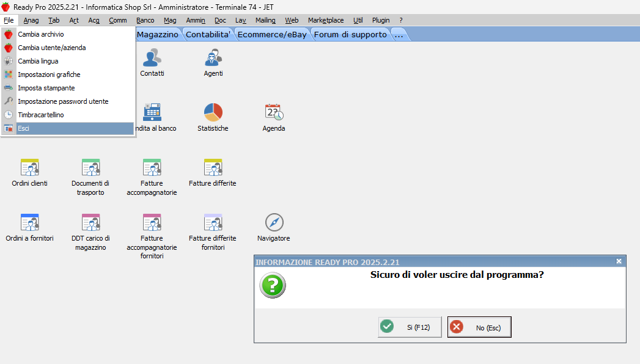Switch to the Contabilita' tab
The image size is (640, 364).
click(x=208, y=35)
